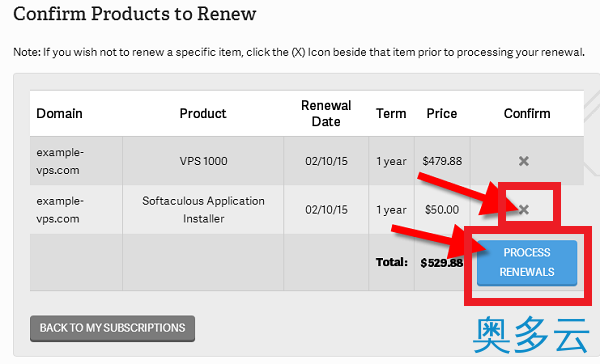Click the $529.88 total amount
The width and height of the screenshot is (600, 364).
[x=442, y=263]
